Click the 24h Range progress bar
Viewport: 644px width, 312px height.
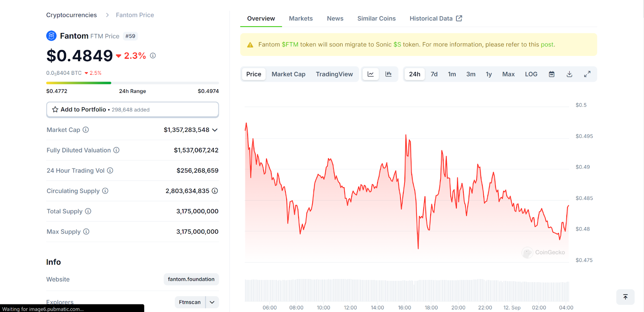132,83
